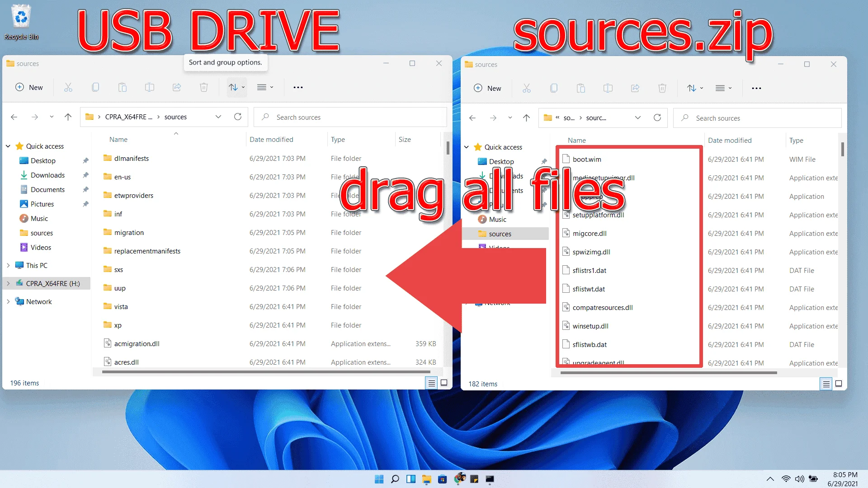Viewport: 868px width, 488px height.
Task: Open the Windows Start menu
Action: (379, 479)
